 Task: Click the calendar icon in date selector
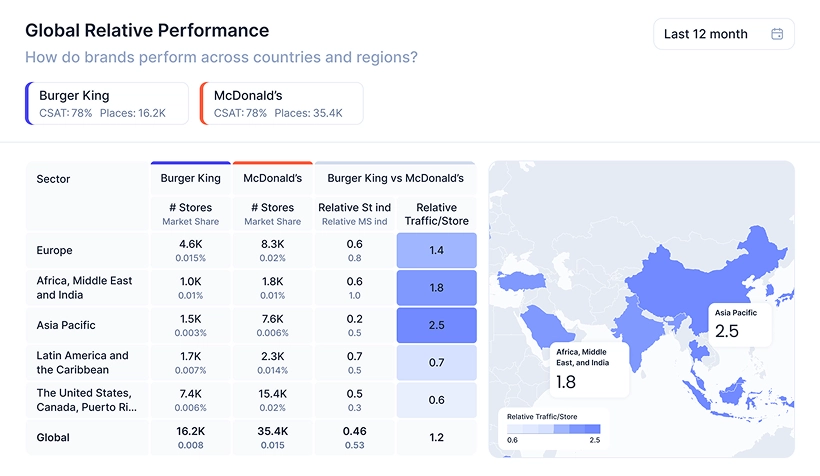pos(777,34)
